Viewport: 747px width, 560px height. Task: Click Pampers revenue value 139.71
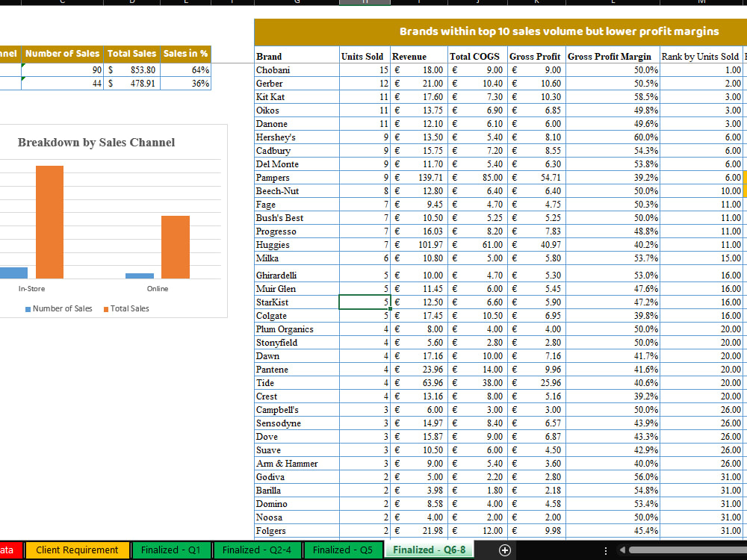tap(419, 178)
